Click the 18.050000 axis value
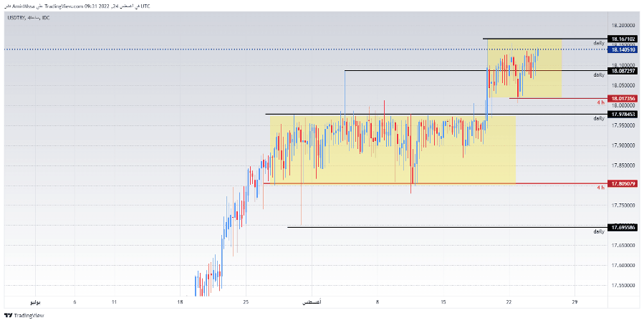This screenshot has width=644, height=323. pyautogui.click(x=623, y=85)
